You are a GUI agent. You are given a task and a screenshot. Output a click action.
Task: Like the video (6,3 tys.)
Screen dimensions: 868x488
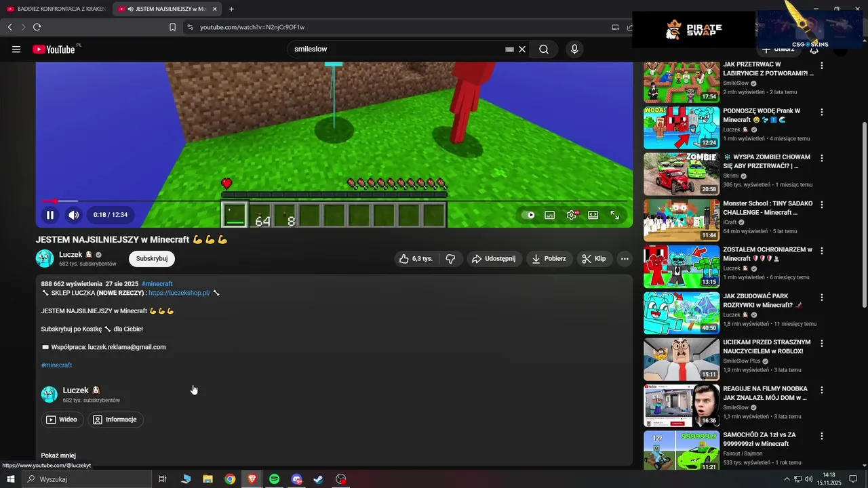pos(416,258)
